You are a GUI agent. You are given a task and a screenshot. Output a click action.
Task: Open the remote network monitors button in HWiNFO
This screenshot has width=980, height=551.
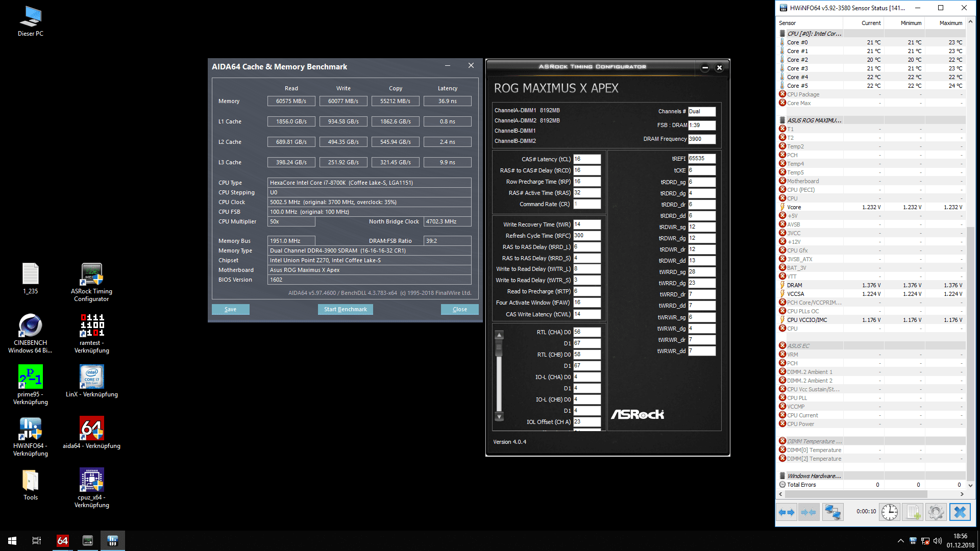[832, 512]
